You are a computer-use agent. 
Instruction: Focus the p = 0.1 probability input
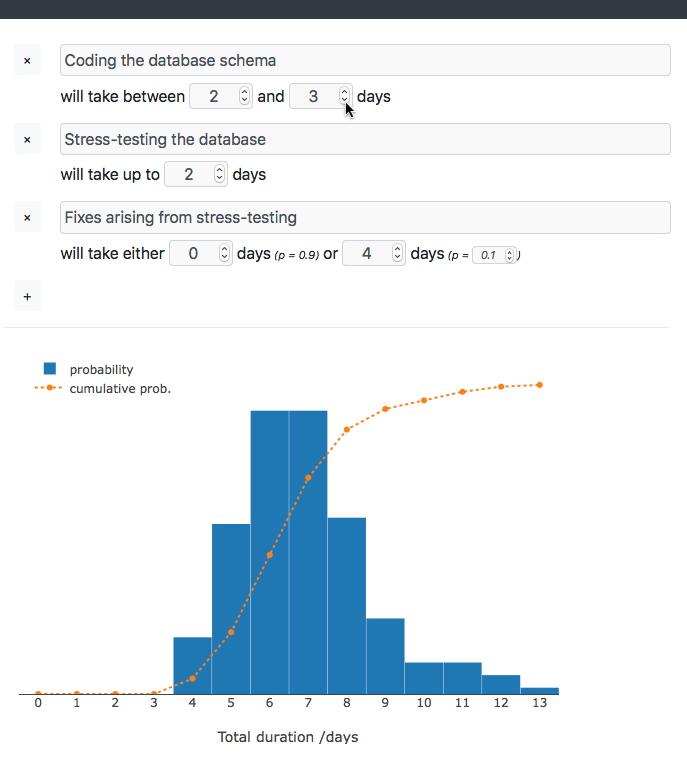(x=489, y=255)
